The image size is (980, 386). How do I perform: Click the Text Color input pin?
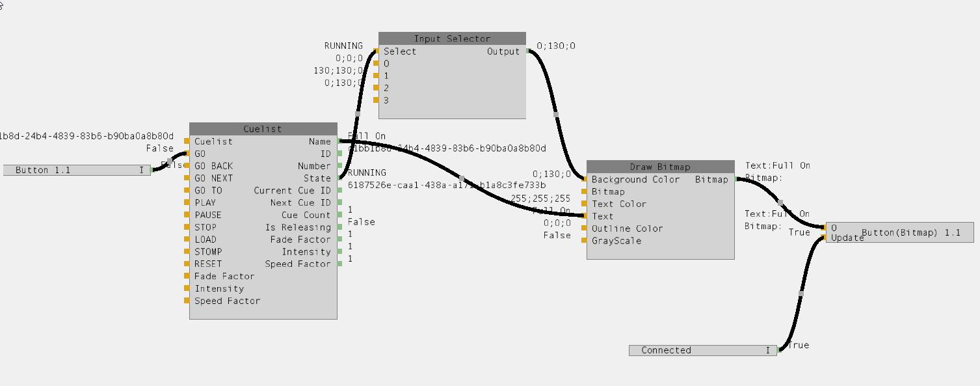point(585,204)
